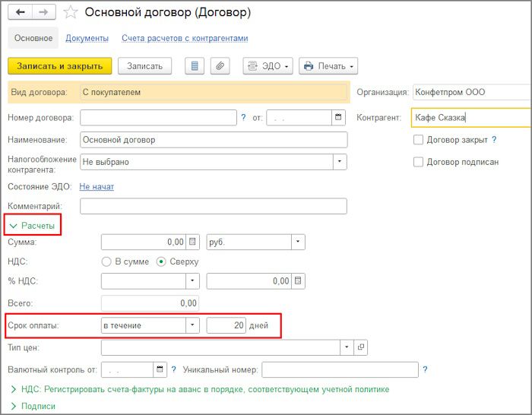This screenshot has height=415, width=532.
Task: Open calculator for the НДС amount field
Action: click(x=298, y=281)
